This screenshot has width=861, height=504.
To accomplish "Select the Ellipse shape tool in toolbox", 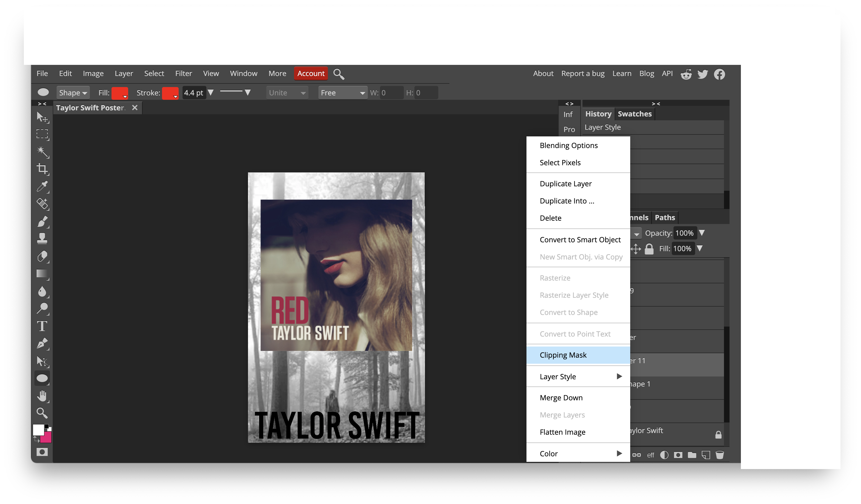I will [x=42, y=378].
